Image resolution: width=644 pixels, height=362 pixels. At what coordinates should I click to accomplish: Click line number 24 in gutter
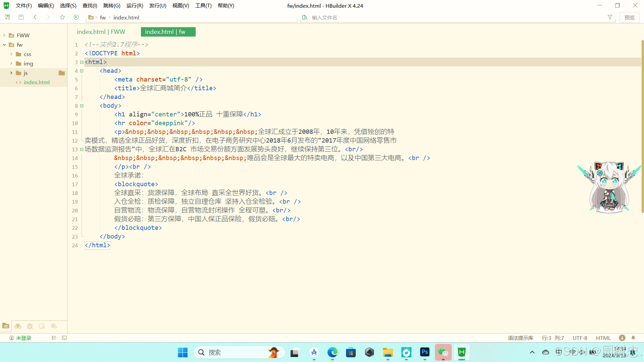[x=75, y=245]
